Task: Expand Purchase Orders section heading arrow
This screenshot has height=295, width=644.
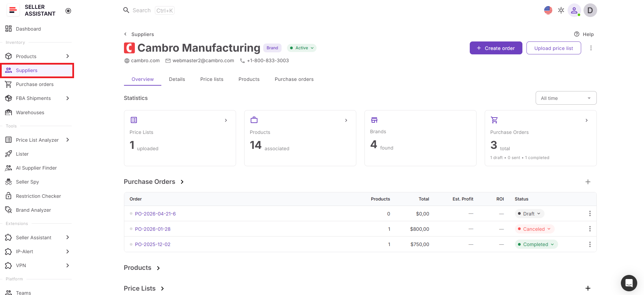Action: (182, 182)
